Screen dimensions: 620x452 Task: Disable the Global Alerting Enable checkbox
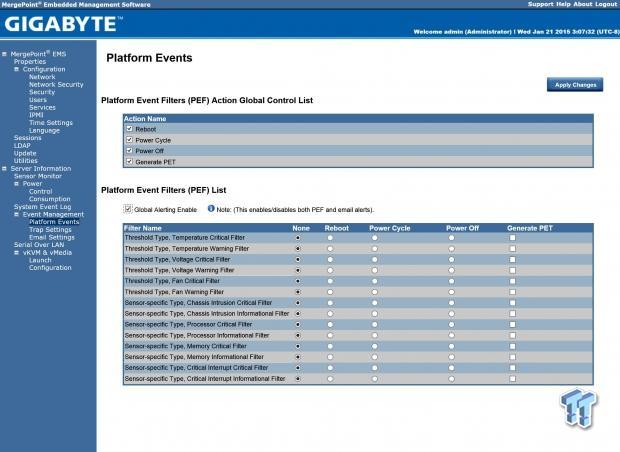click(x=127, y=208)
